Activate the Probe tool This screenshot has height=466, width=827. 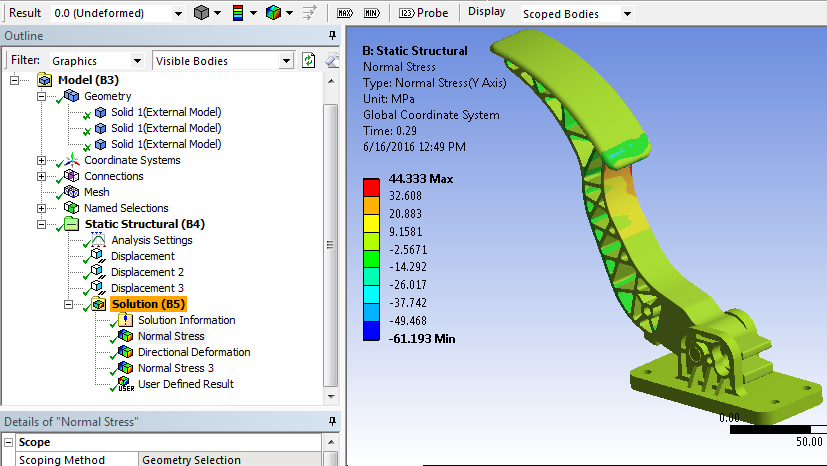tap(424, 13)
